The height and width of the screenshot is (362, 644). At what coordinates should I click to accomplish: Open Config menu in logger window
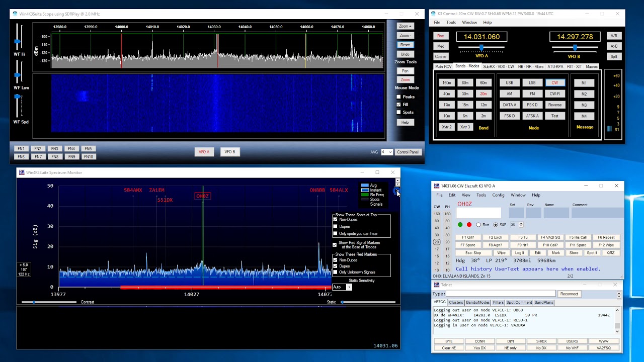[498, 195]
